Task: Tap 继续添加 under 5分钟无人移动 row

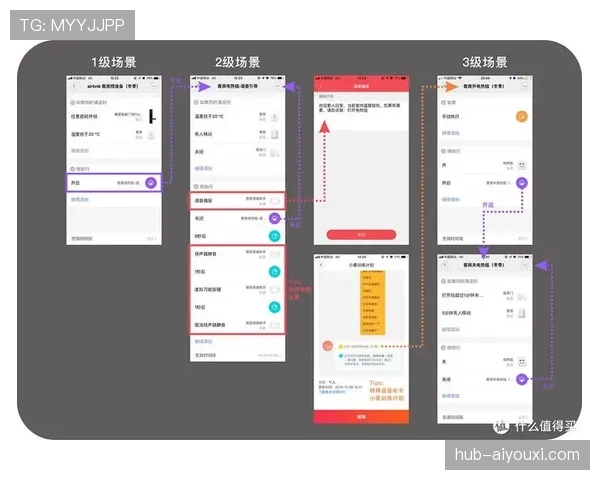Action: [x=450, y=330]
